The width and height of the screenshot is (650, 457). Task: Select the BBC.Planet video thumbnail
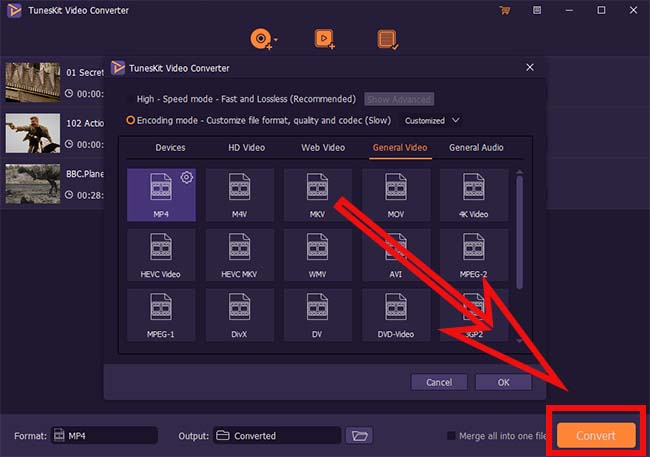coord(33,184)
